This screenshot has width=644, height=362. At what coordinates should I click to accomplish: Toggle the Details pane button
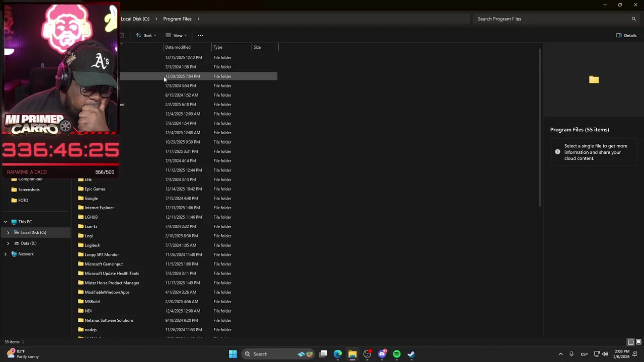tap(626, 35)
